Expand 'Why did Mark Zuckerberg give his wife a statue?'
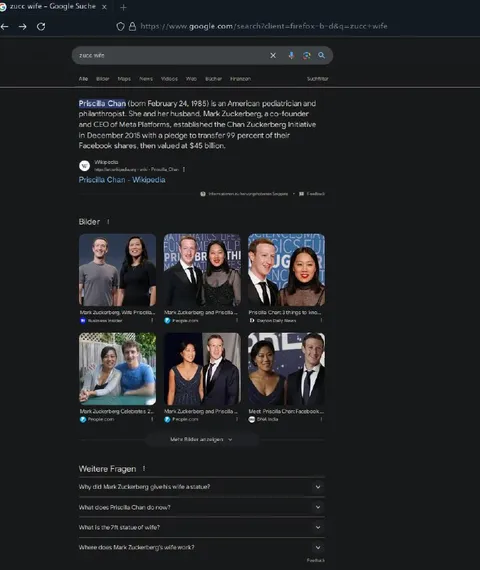The width and height of the screenshot is (480, 570). pyautogui.click(x=202, y=487)
